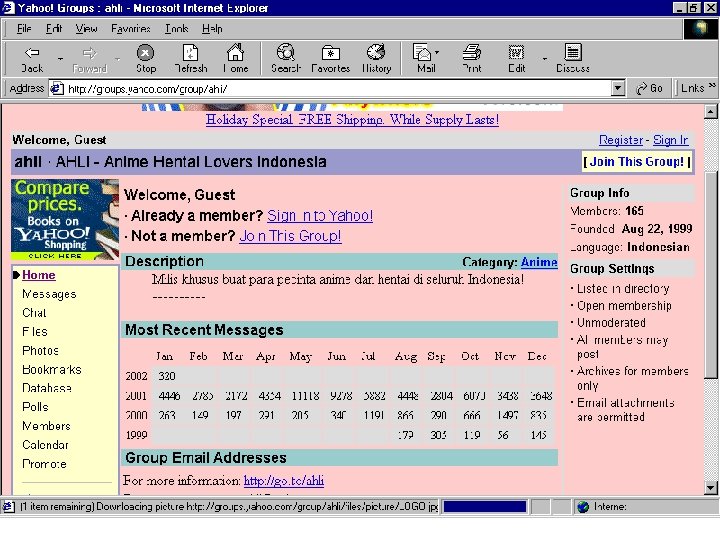Open the View menu
The image size is (720, 540).
coord(86,29)
